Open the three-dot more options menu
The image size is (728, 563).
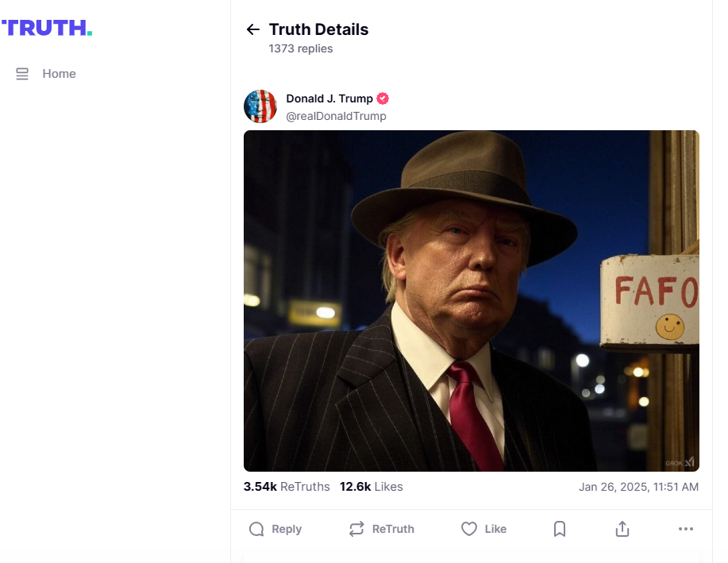[686, 529]
